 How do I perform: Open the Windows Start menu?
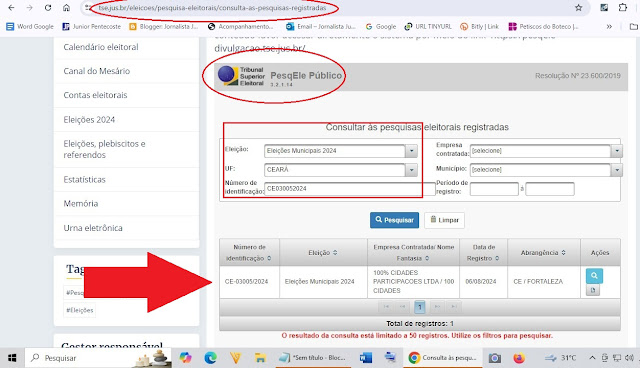pos(12,358)
